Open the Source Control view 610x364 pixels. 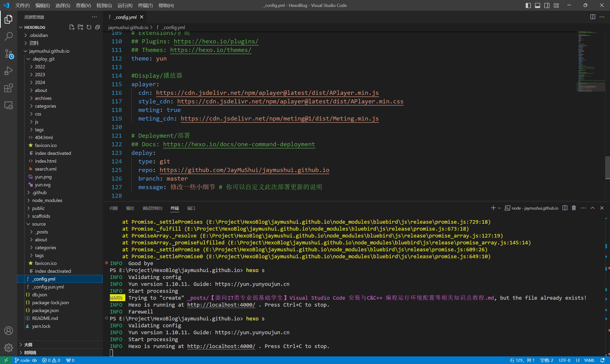click(x=9, y=54)
